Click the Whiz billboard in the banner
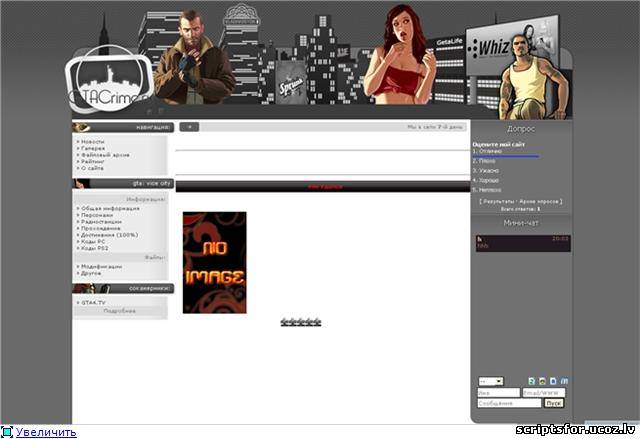640x439 pixels. coord(494,48)
